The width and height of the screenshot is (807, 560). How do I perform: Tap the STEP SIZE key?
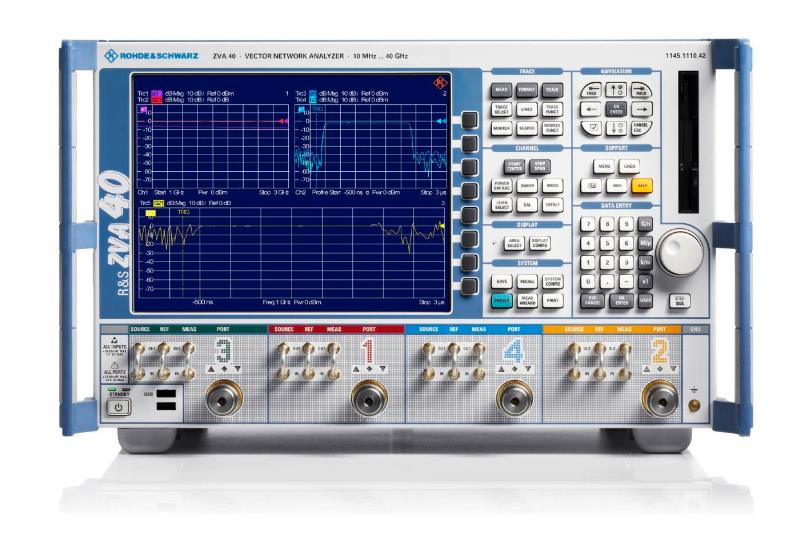point(679,301)
